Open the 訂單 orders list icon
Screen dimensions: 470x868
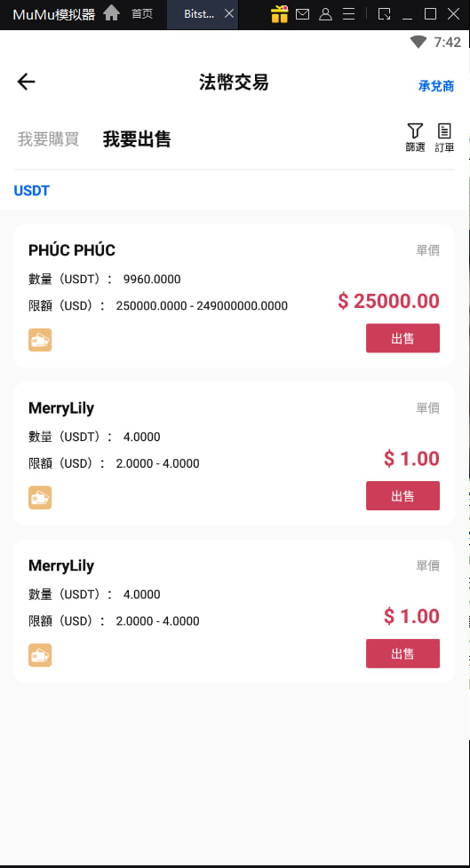tap(444, 131)
